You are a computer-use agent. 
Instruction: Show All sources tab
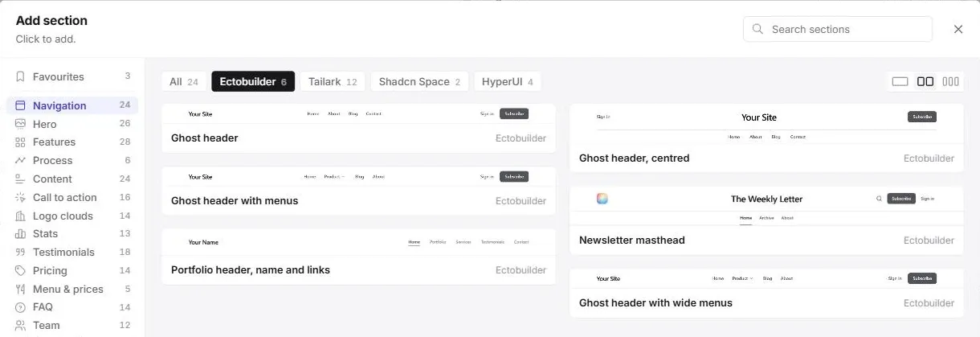(184, 82)
